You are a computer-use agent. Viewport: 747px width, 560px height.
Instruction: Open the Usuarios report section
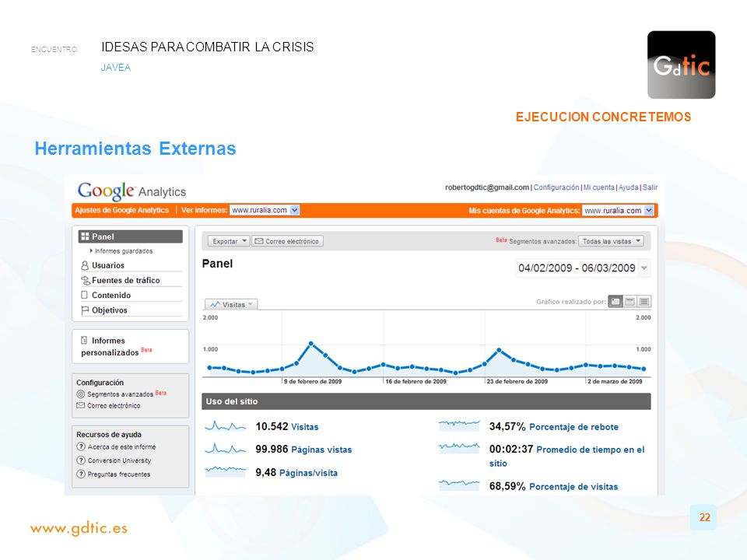pos(107,265)
